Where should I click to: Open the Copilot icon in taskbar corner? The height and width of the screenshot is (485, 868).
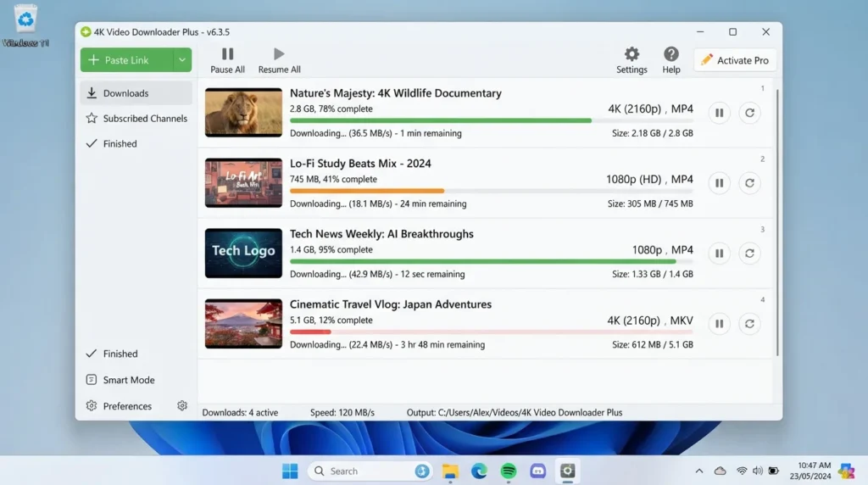tap(847, 471)
